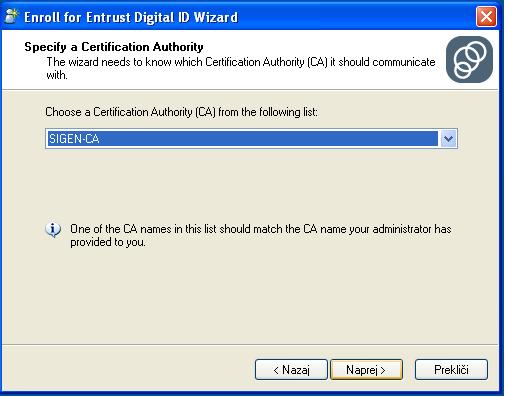Click the left chevron on the Nazaj button

pos(276,370)
